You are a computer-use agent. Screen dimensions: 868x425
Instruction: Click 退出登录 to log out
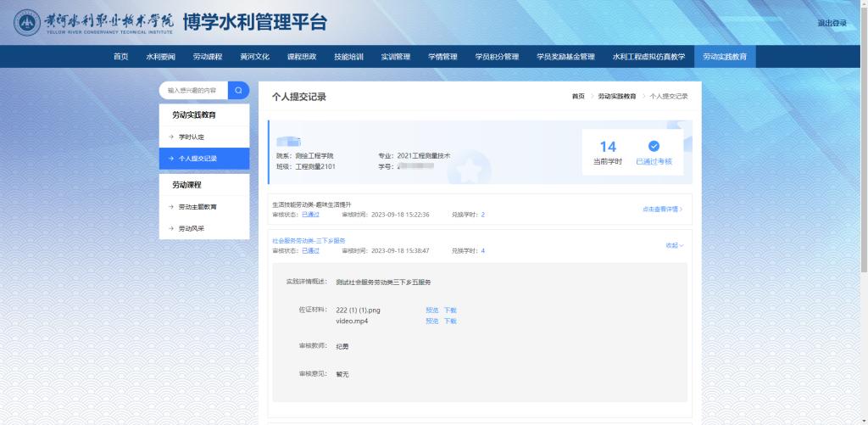pyautogui.click(x=832, y=23)
